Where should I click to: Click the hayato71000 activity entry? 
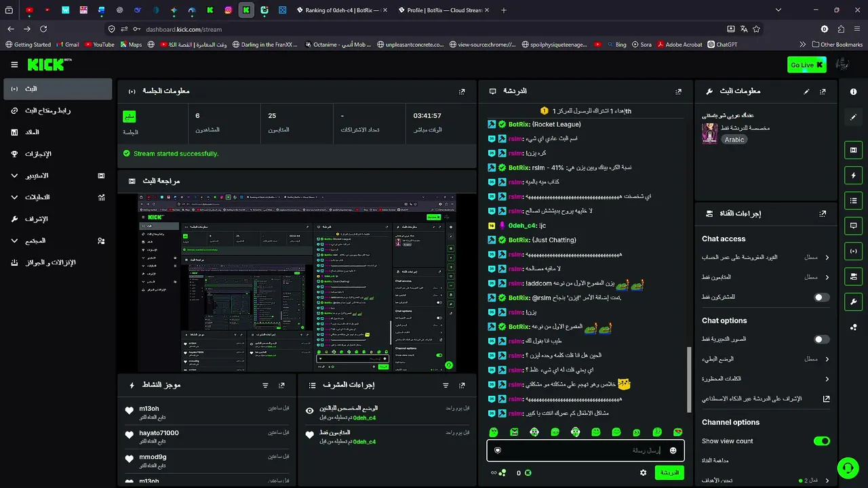[x=207, y=436]
